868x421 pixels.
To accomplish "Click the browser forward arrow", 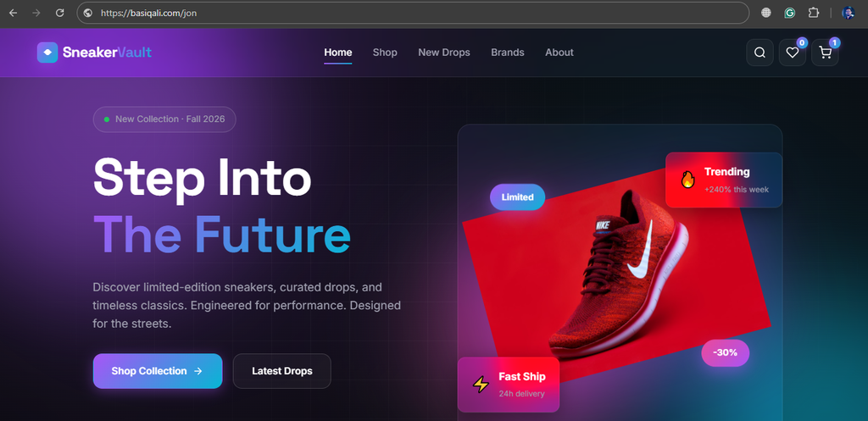I will click(x=36, y=13).
